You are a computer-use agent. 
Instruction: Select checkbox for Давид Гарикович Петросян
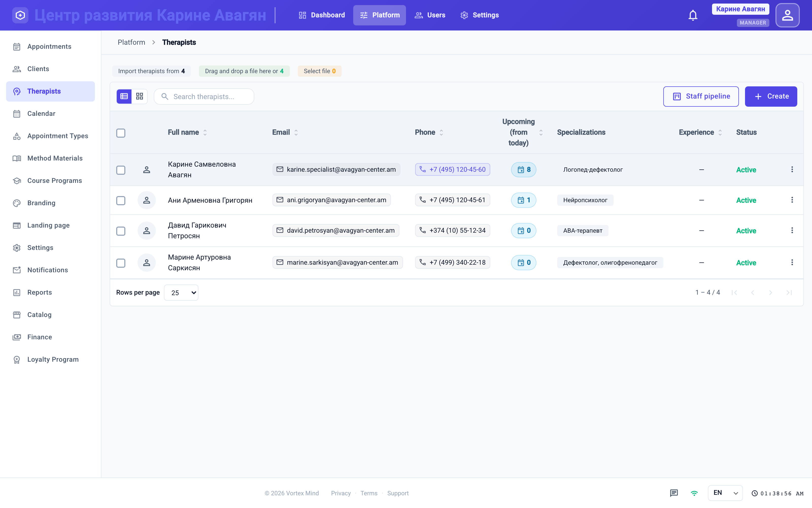[121, 231]
